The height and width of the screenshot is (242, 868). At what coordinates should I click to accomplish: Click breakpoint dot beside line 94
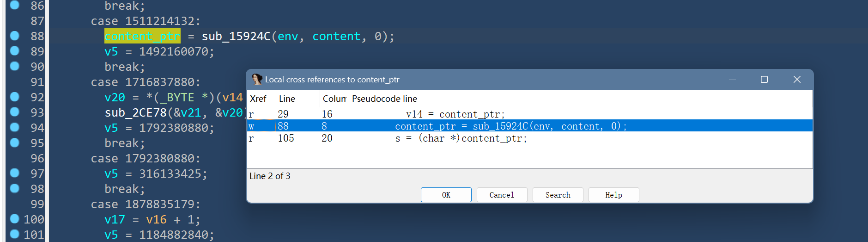14,127
